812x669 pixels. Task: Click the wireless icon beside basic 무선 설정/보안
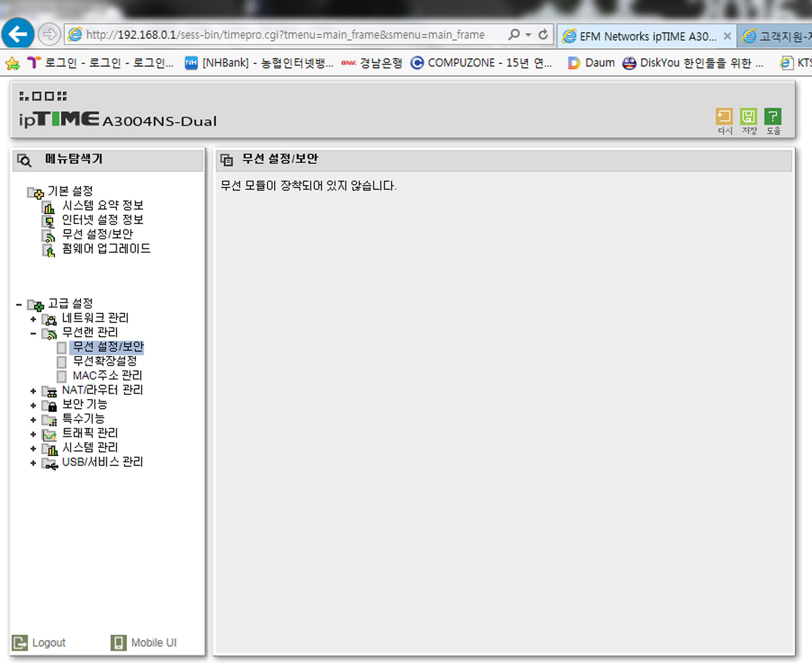[48, 236]
